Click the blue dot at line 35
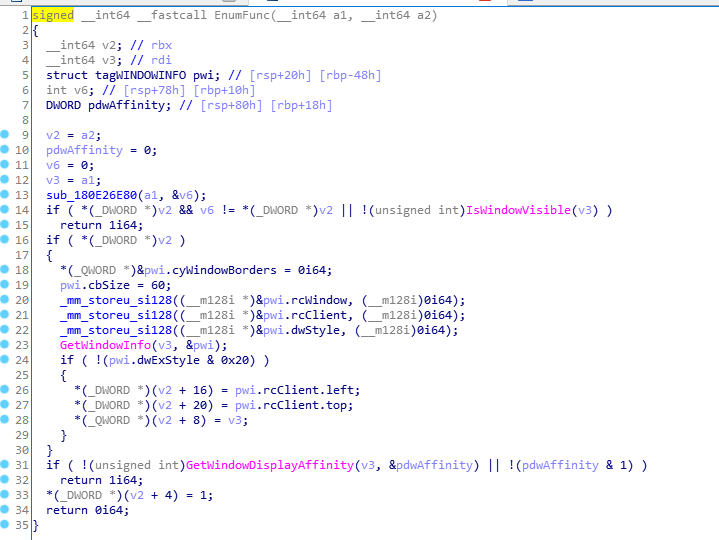719x540 pixels. coord(6,524)
